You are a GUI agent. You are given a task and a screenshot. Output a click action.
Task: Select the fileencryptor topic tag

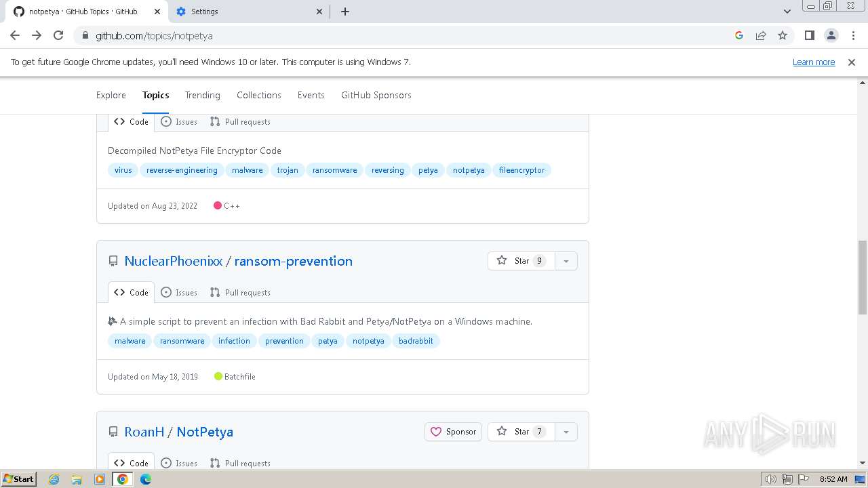click(521, 170)
